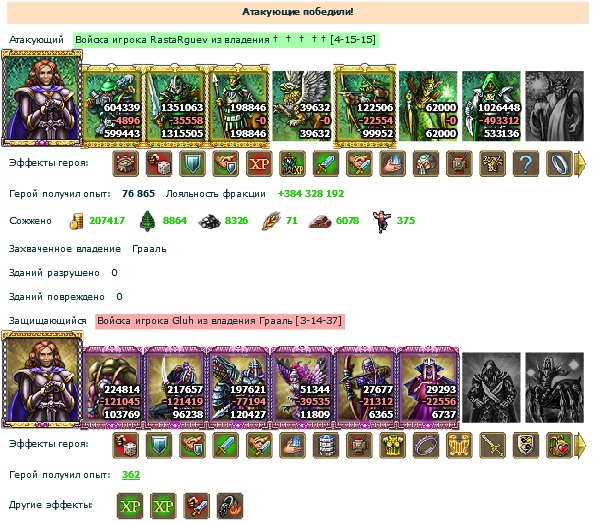Open attacker RastaRguev army info link
The width and height of the screenshot is (613, 523).
tap(226, 39)
